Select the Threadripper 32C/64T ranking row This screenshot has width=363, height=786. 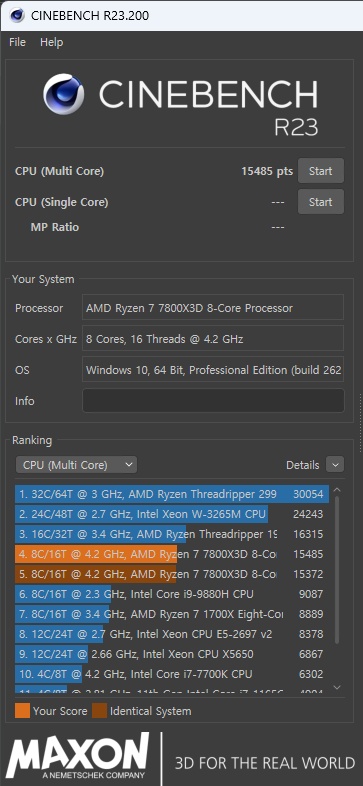(172, 494)
